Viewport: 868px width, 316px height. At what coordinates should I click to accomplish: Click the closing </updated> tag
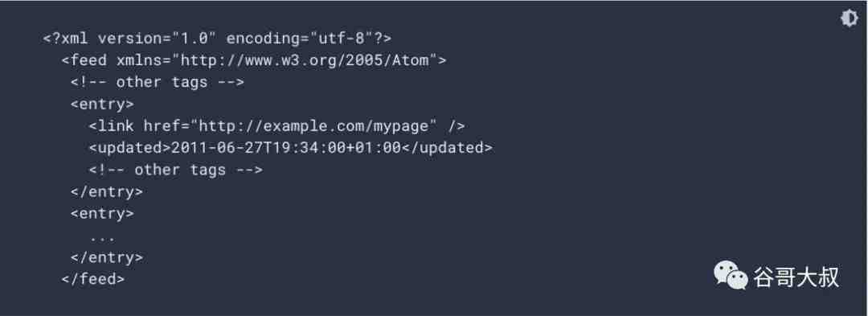coord(446,148)
